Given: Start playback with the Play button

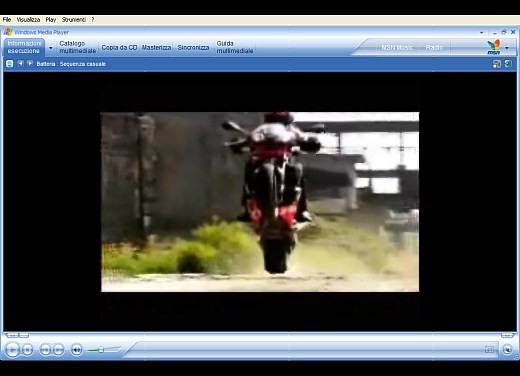Looking at the screenshot, I should pos(12,350).
